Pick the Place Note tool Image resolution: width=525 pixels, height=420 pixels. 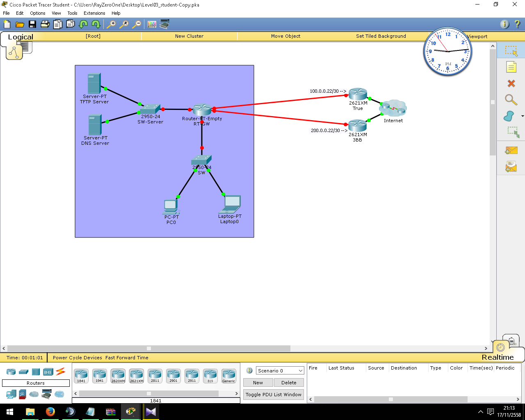point(511,67)
